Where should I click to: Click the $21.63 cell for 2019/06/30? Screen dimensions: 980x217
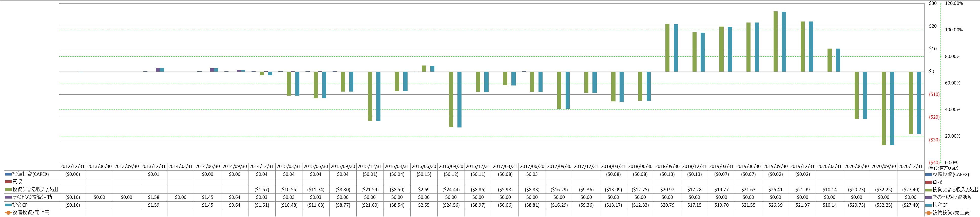[748, 190]
